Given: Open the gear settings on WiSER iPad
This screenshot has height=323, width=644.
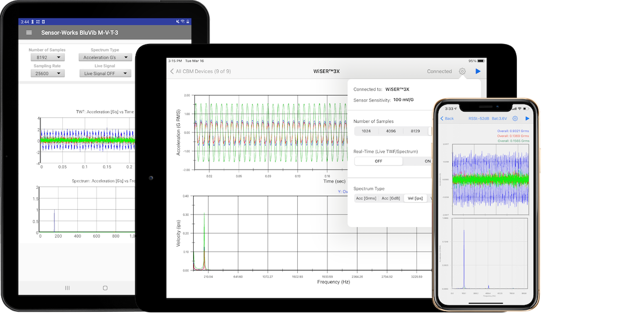Looking at the screenshot, I should click(462, 71).
